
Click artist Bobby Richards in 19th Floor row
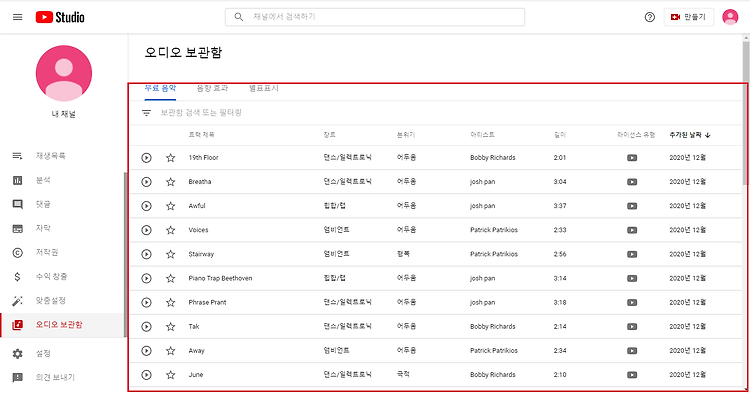pyautogui.click(x=493, y=158)
